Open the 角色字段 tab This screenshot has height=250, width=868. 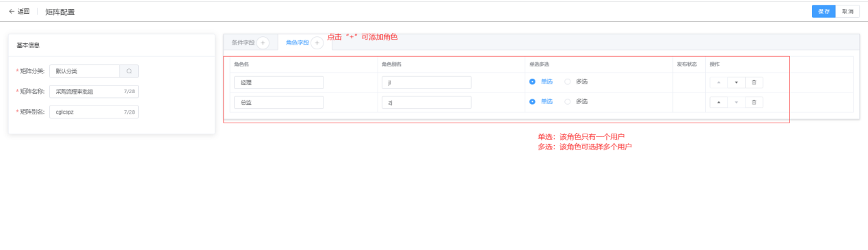[x=298, y=42]
